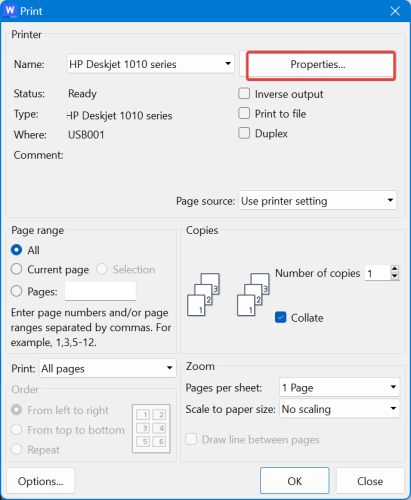This screenshot has width=411, height=500.
Task: Click the Close button
Action: click(370, 481)
